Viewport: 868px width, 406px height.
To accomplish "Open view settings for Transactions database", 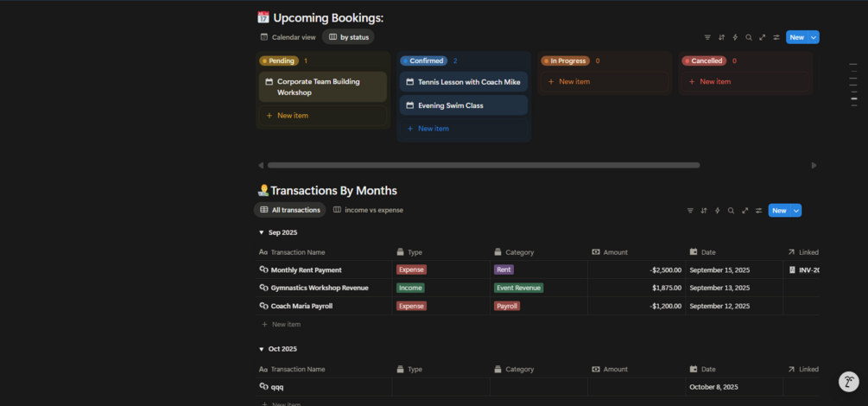I will [758, 211].
